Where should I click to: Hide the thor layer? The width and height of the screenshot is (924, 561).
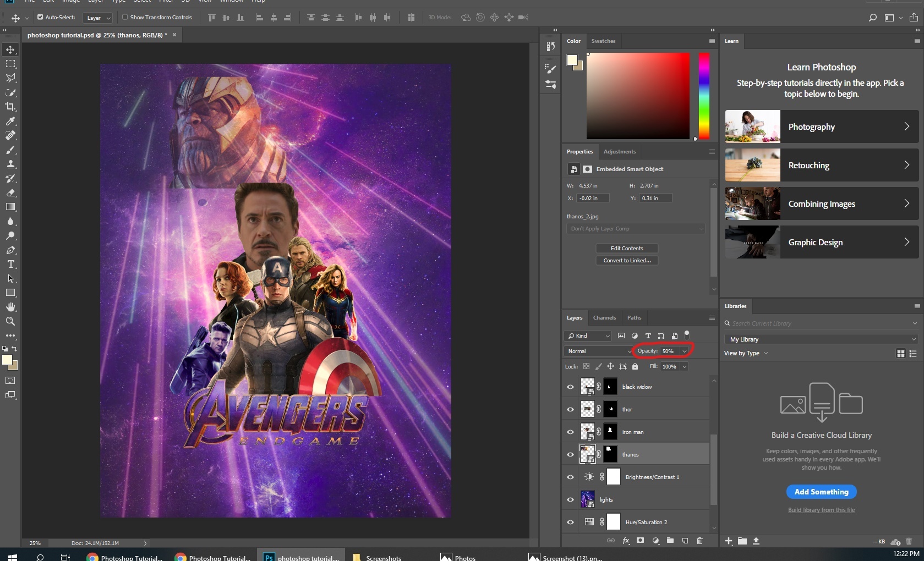(571, 409)
